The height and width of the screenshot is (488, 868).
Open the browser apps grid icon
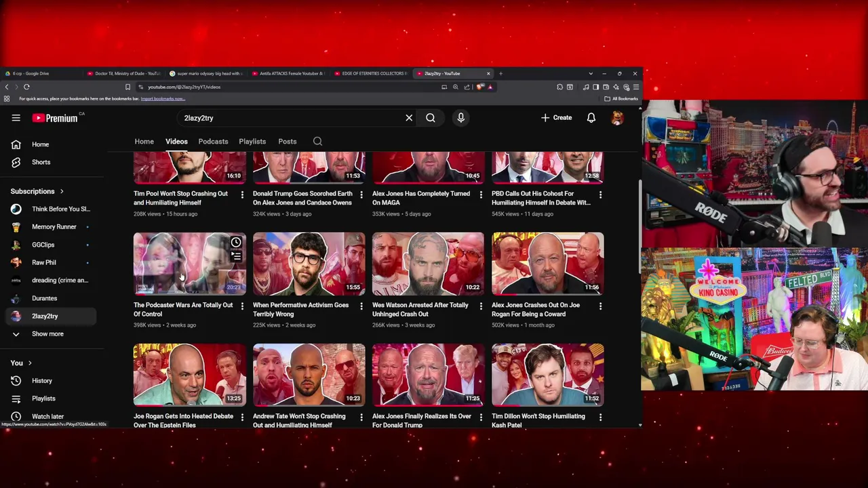[7, 99]
